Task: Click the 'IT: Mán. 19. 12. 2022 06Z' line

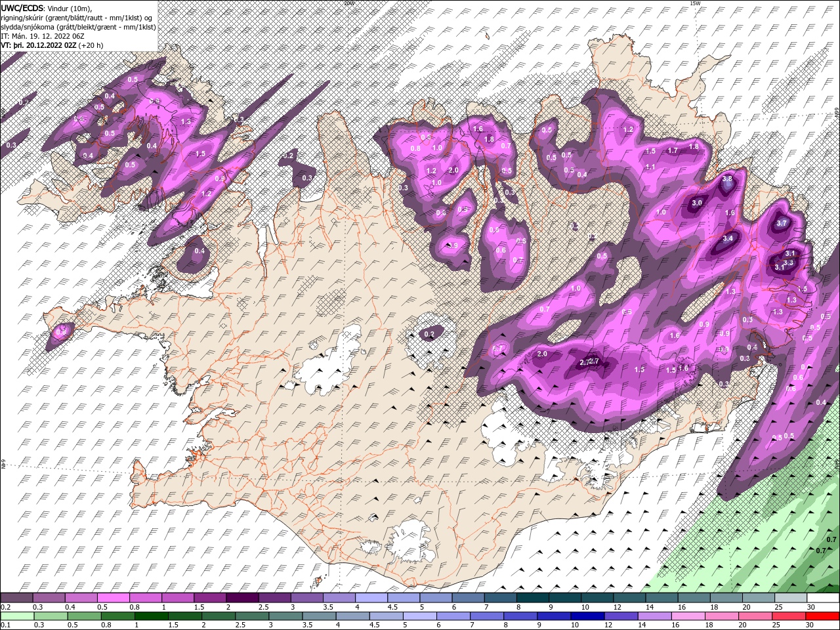Action: (43, 36)
